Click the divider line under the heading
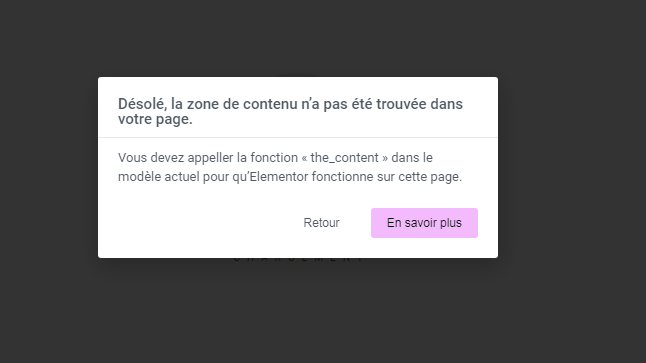The width and height of the screenshot is (646, 363). 298,137
